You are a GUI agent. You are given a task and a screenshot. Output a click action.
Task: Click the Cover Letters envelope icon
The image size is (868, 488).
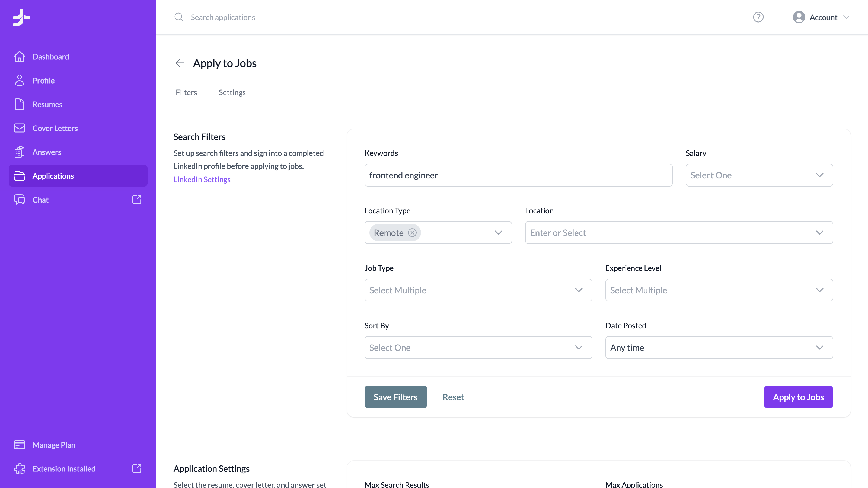pyautogui.click(x=20, y=128)
